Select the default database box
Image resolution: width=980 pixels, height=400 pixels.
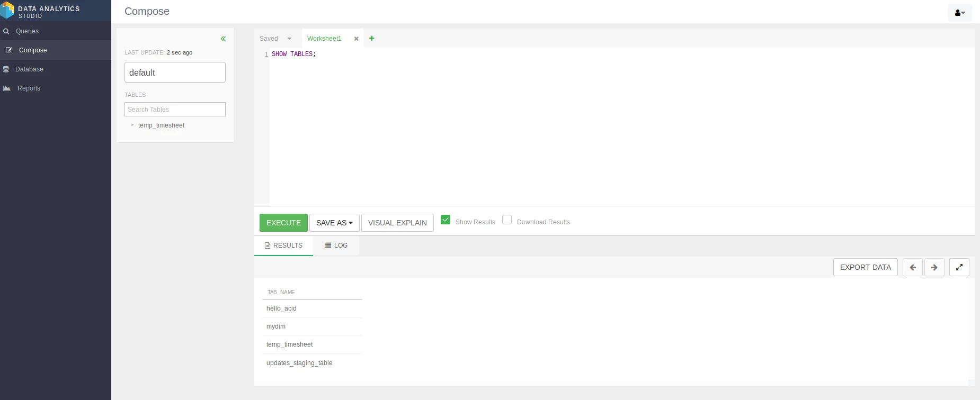[175, 72]
